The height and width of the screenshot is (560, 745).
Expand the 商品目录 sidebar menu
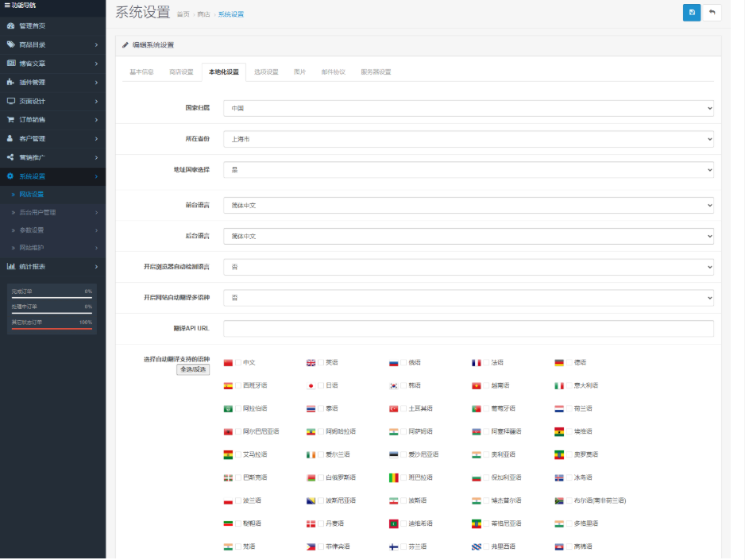[52, 44]
